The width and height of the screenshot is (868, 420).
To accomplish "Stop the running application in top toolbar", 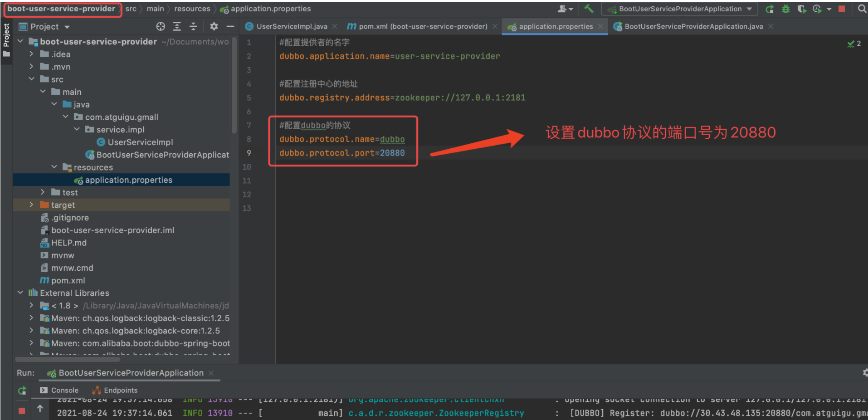I will (842, 9).
